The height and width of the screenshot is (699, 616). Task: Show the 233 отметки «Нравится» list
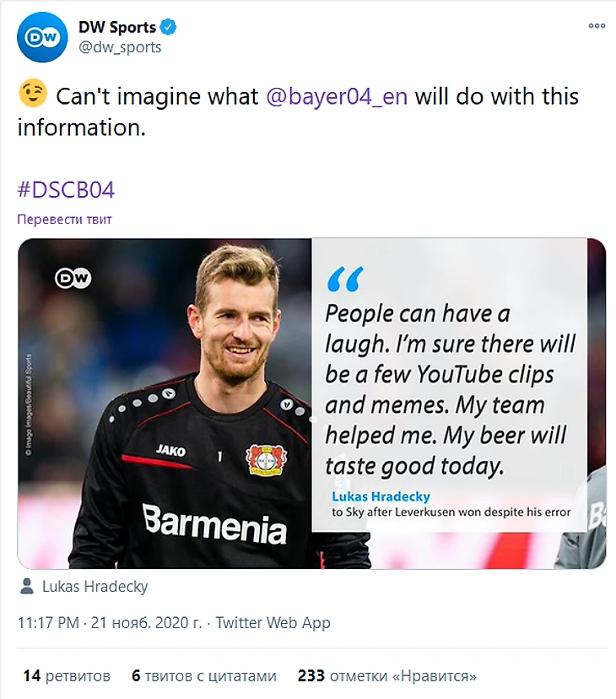386,676
